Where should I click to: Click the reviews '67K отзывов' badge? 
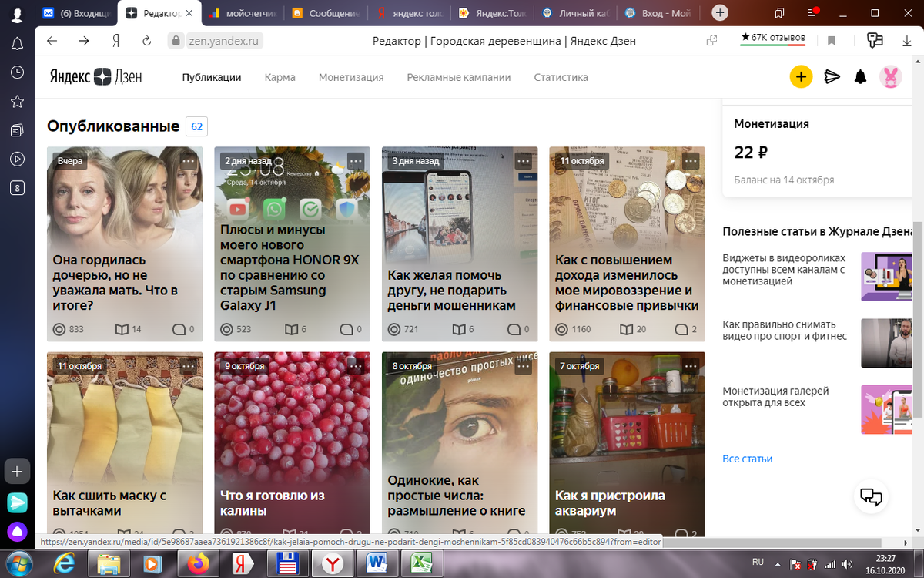(x=773, y=38)
